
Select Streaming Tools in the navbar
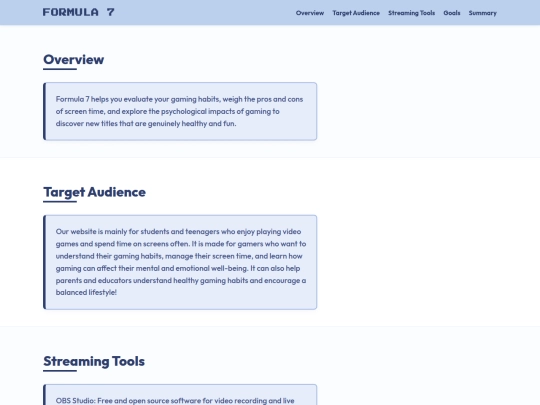pyautogui.click(x=411, y=13)
